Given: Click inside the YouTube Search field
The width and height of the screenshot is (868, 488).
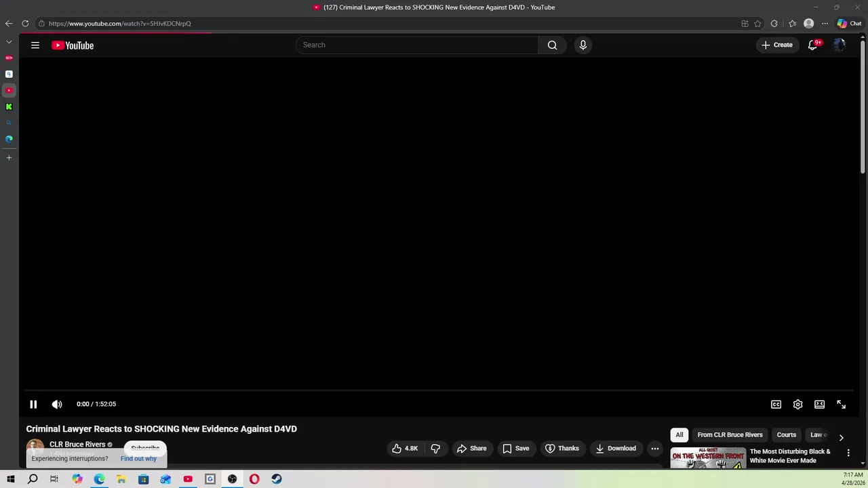Looking at the screenshot, I should coord(417,45).
